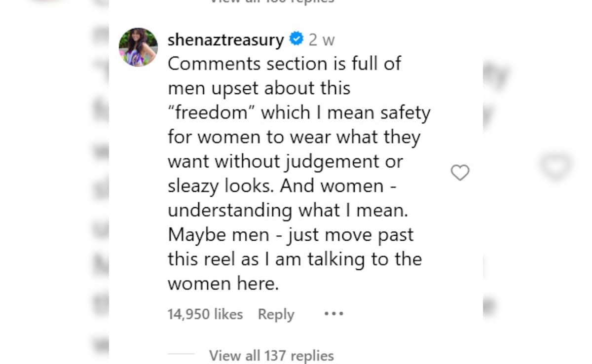Open the shenaztreasury username link
The image size is (592, 364).
[x=225, y=40]
